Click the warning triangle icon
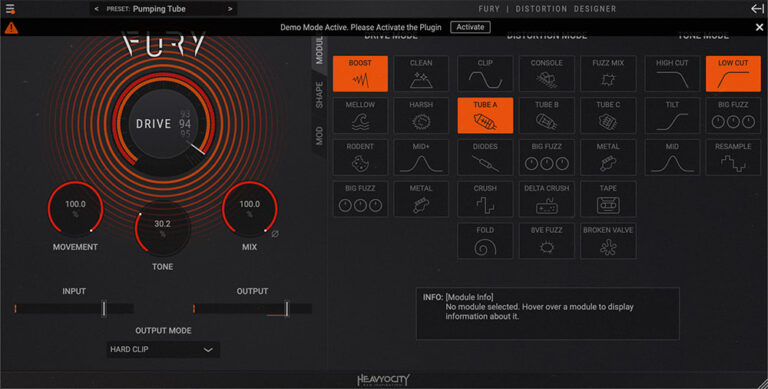The width and height of the screenshot is (768, 389). 11,28
